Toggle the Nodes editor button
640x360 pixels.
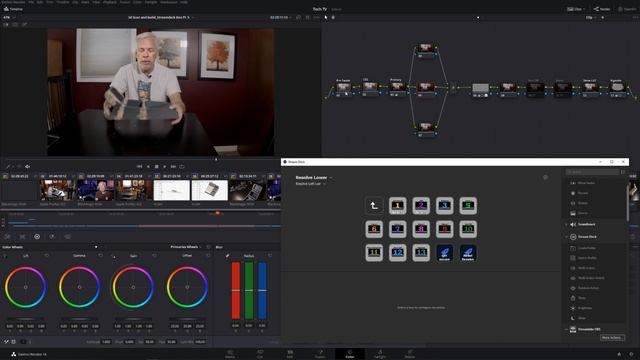[x=602, y=9]
